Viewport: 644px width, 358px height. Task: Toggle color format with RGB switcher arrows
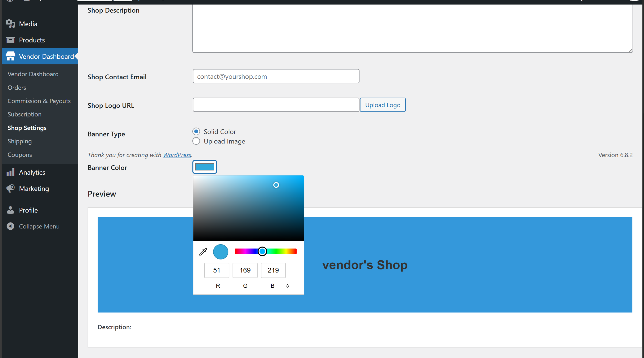tap(288, 286)
